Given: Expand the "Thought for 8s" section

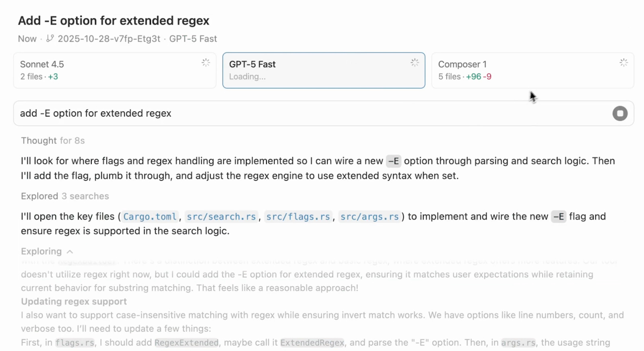Looking at the screenshot, I should [x=53, y=141].
